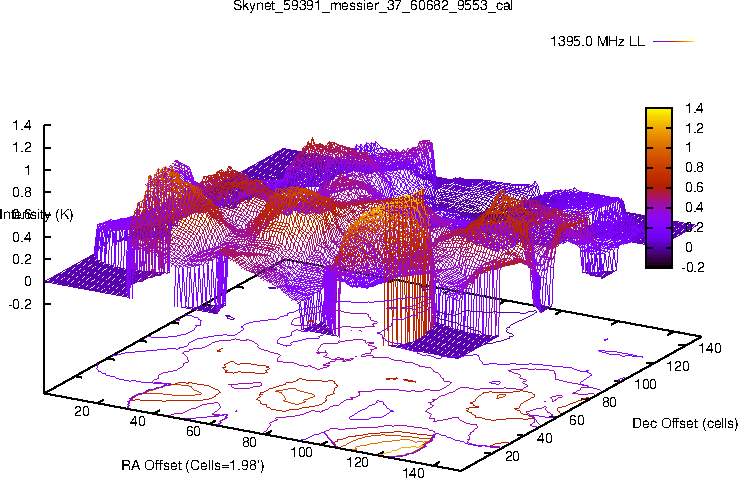Click the 0 tick on the Intensity axis

pyautogui.click(x=28, y=281)
